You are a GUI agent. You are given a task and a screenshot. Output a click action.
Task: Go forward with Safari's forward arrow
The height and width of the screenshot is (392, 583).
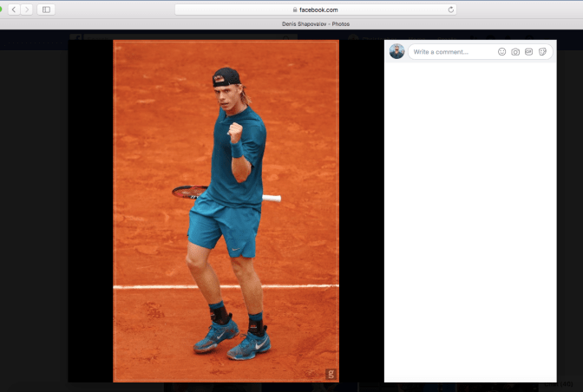pyautogui.click(x=27, y=10)
